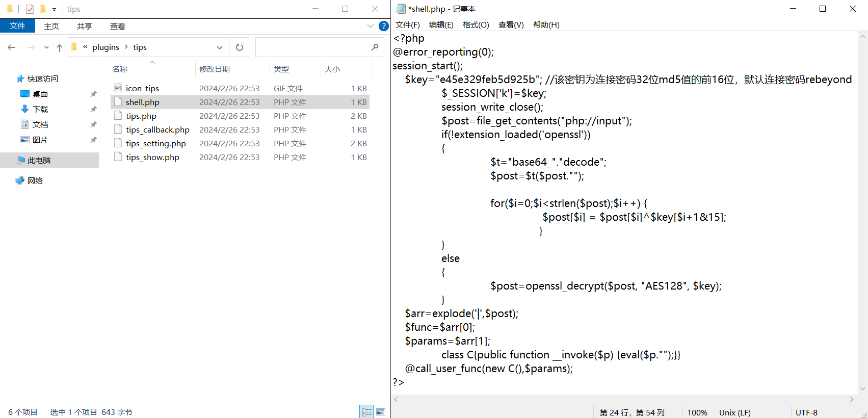Switch to the 共享 ribbon tab
The image size is (868, 418).
(x=85, y=26)
